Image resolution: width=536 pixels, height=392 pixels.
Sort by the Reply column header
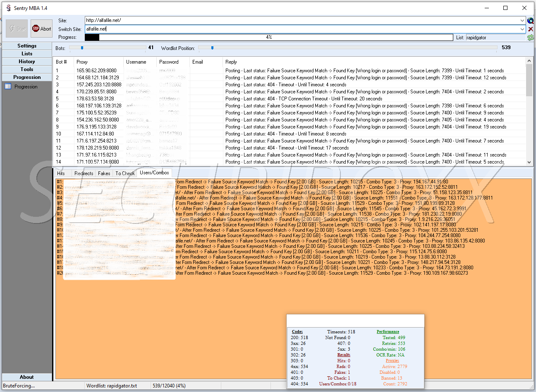(374, 62)
